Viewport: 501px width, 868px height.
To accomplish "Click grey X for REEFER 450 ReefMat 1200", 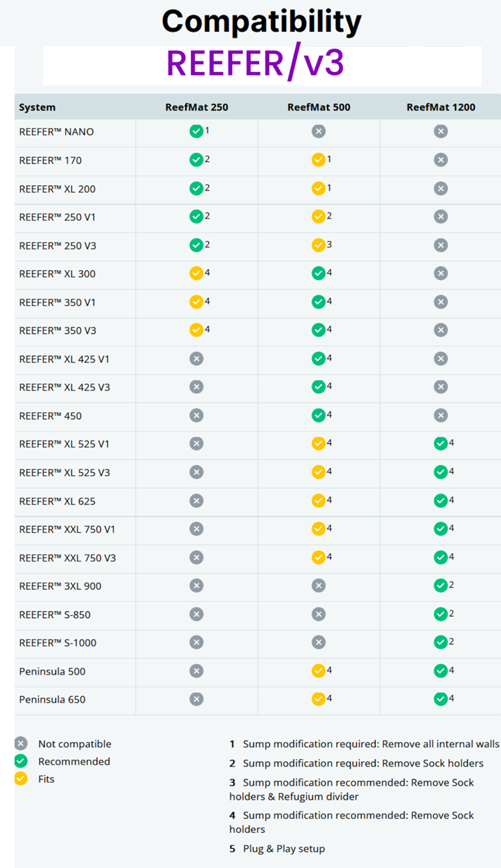I will point(440,415).
